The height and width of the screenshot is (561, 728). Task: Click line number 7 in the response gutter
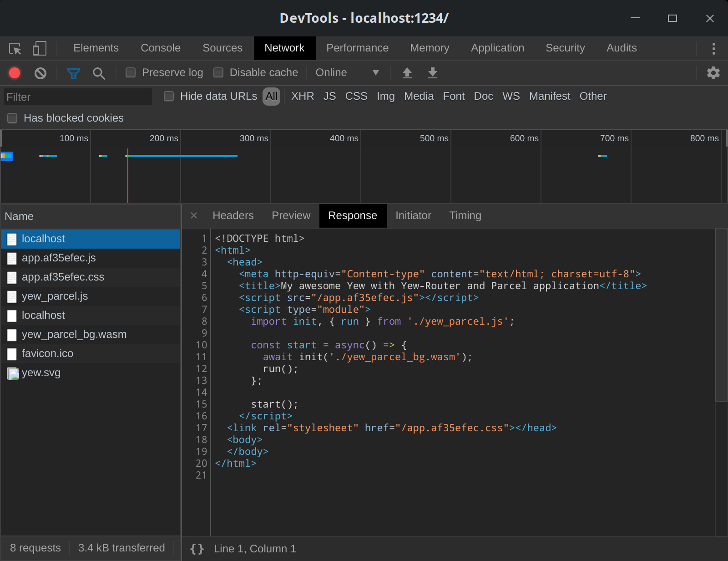[204, 310]
